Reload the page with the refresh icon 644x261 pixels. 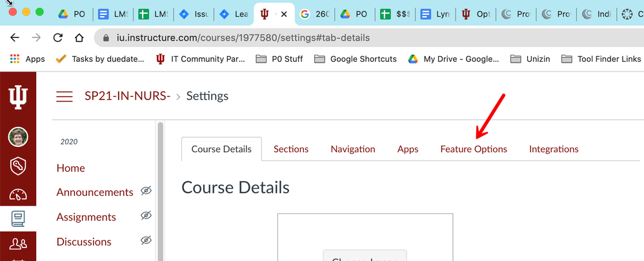(58, 38)
